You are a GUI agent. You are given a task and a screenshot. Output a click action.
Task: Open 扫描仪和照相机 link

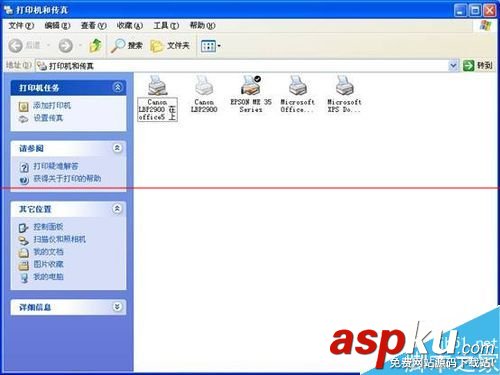(59, 239)
